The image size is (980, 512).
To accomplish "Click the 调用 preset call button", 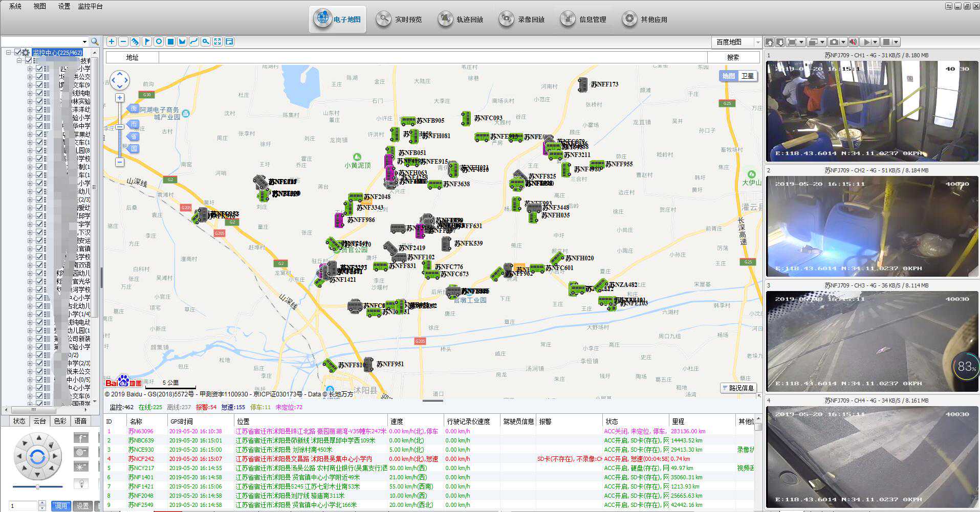I will (61, 506).
